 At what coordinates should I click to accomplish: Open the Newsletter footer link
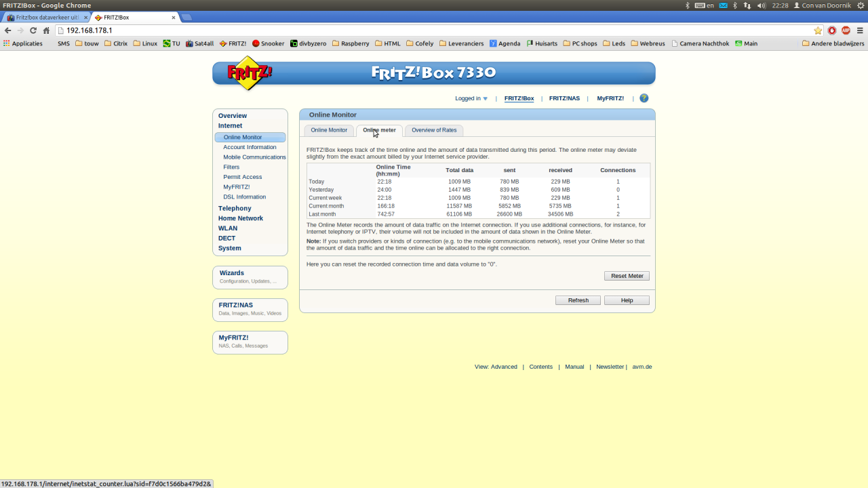pyautogui.click(x=610, y=367)
